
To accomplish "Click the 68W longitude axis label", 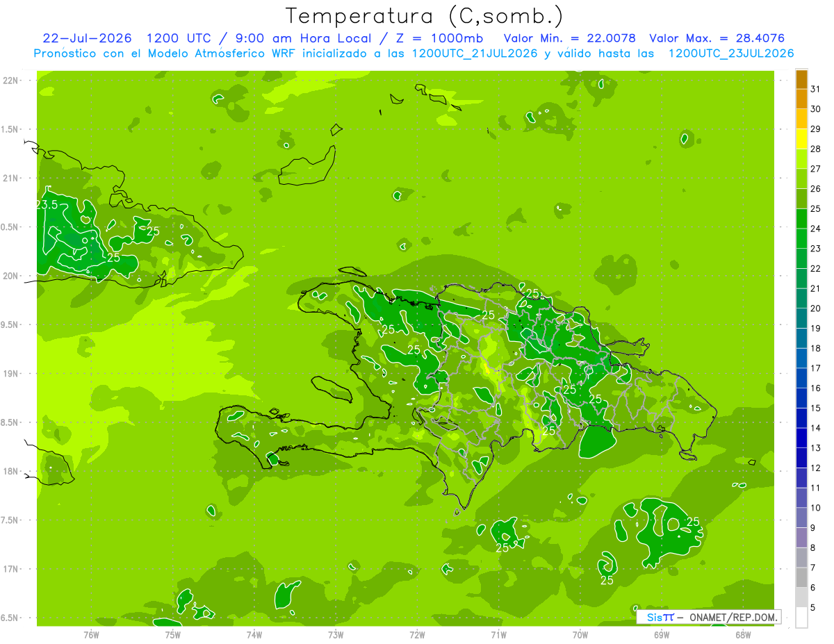I will point(743,634).
